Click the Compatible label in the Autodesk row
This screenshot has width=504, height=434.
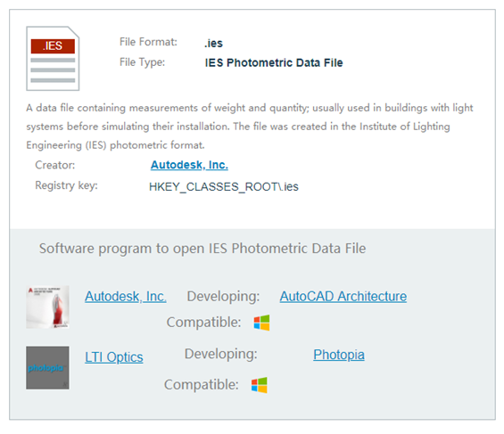coord(203,322)
